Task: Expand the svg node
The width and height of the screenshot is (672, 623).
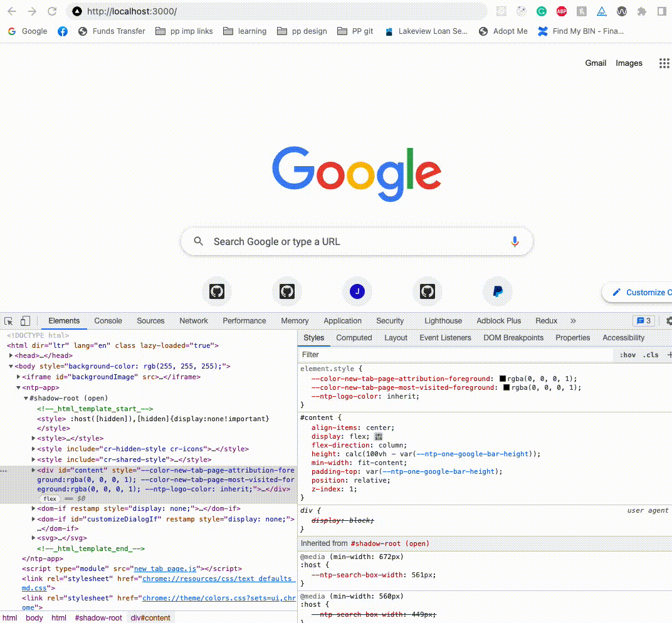Action: pyautogui.click(x=33, y=538)
